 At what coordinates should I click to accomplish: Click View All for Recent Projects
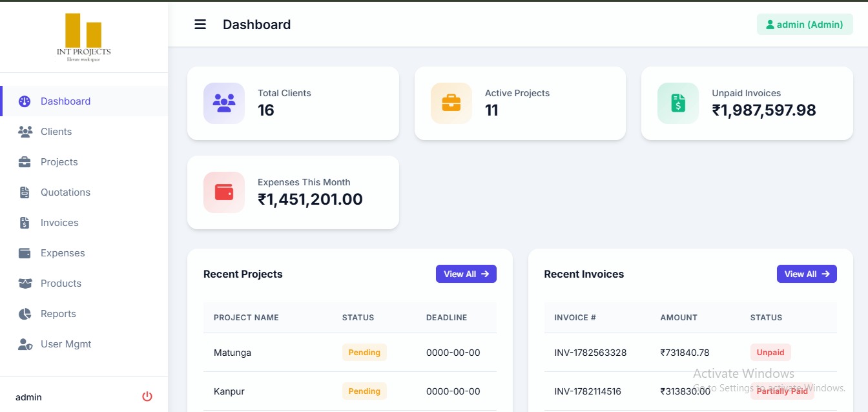coord(466,274)
